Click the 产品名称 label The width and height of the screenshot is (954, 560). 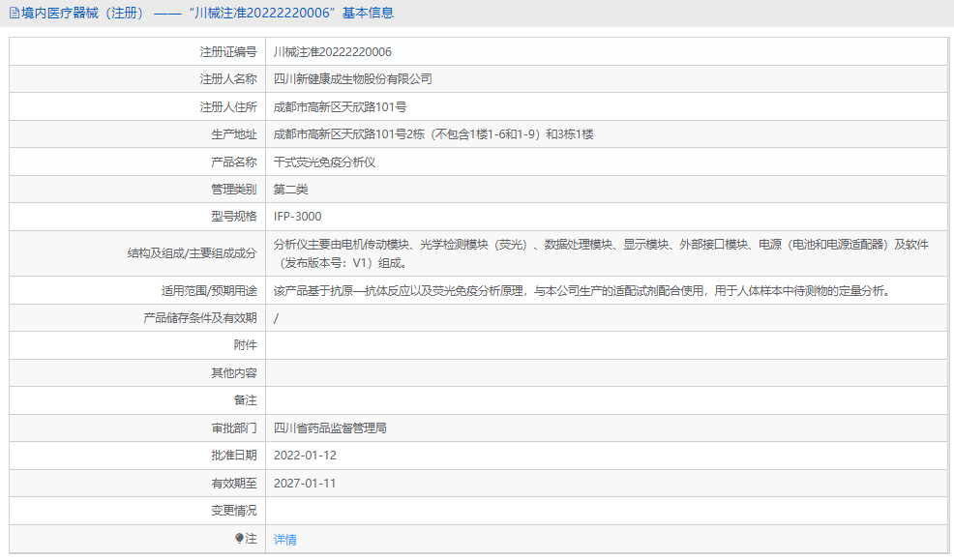[233, 162]
